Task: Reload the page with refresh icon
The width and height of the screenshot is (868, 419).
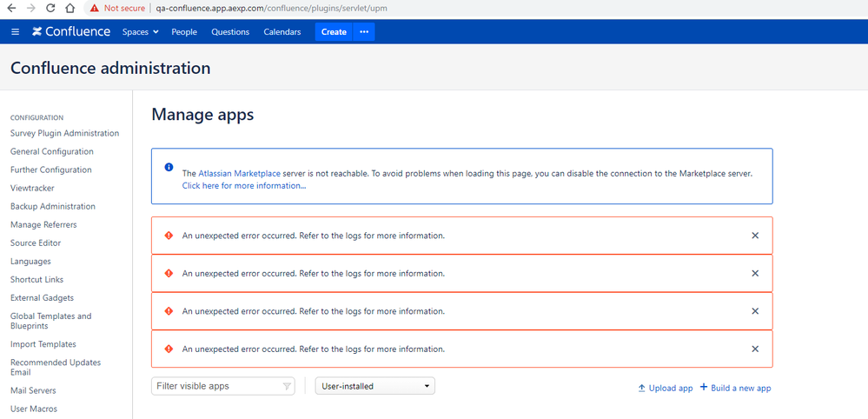Action: (x=50, y=9)
